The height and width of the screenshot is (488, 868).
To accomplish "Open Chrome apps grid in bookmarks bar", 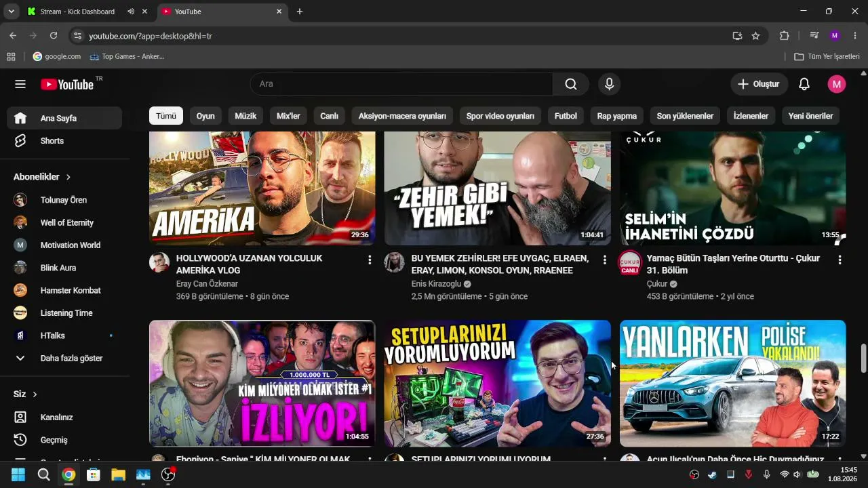I will point(11,57).
